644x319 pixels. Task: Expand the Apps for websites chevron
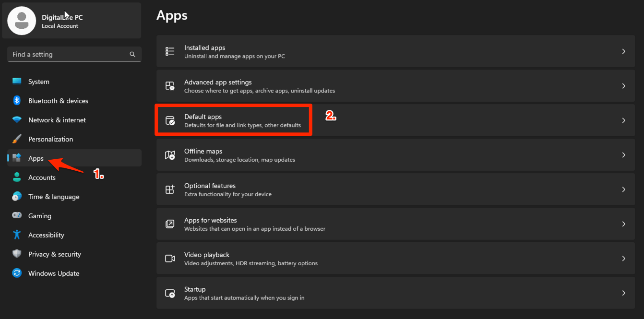623,224
